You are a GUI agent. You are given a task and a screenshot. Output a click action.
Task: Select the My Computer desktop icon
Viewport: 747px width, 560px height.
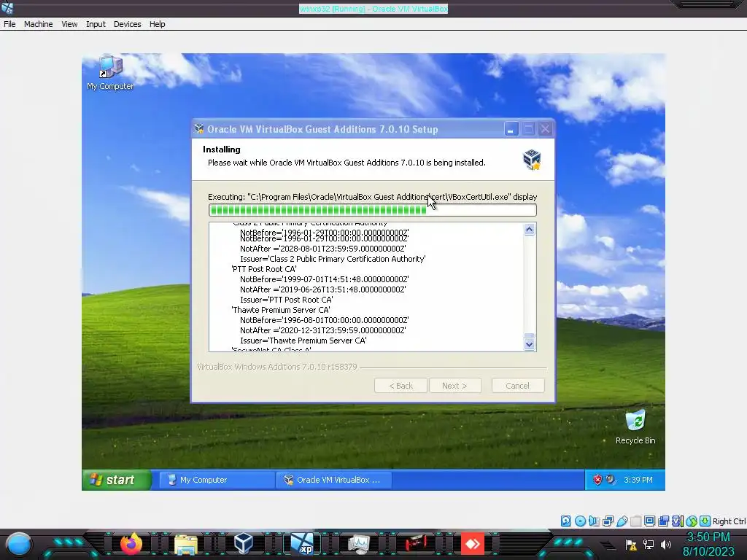[110, 73]
